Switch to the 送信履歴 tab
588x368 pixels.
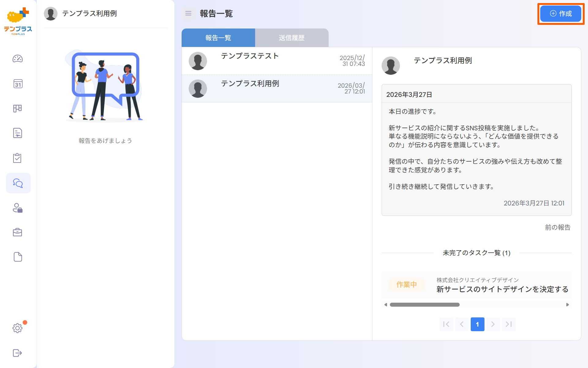click(292, 38)
